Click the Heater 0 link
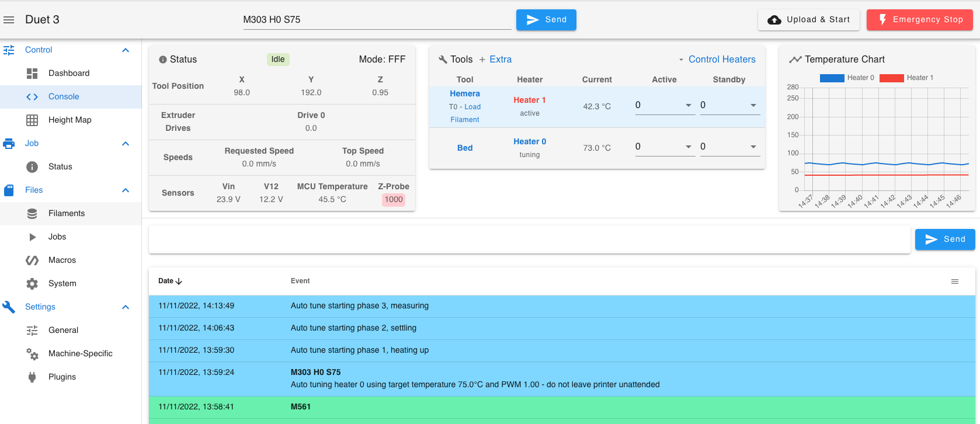The width and height of the screenshot is (980, 424). [530, 142]
